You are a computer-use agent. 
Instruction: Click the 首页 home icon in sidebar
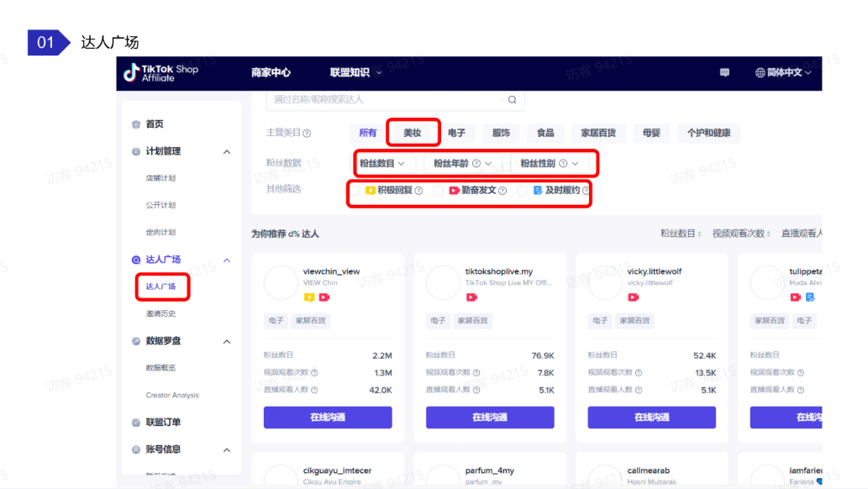coord(136,124)
